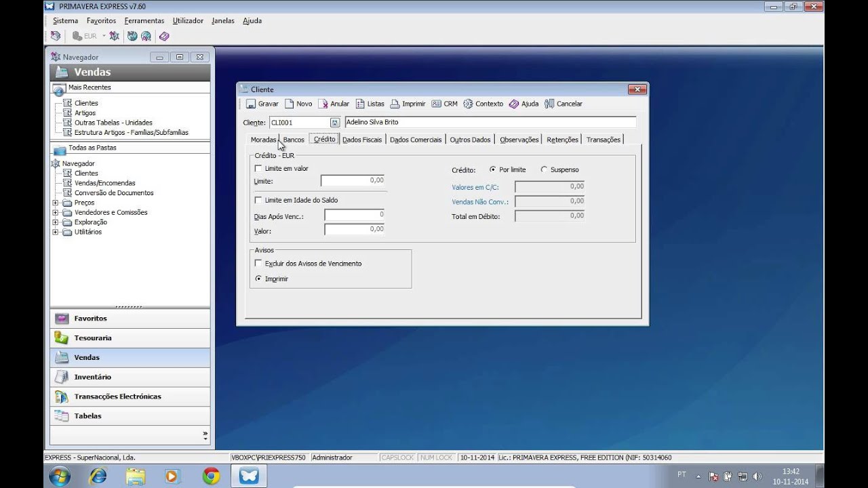
Task: Click the Contexto gear icon
Action: click(x=468, y=104)
